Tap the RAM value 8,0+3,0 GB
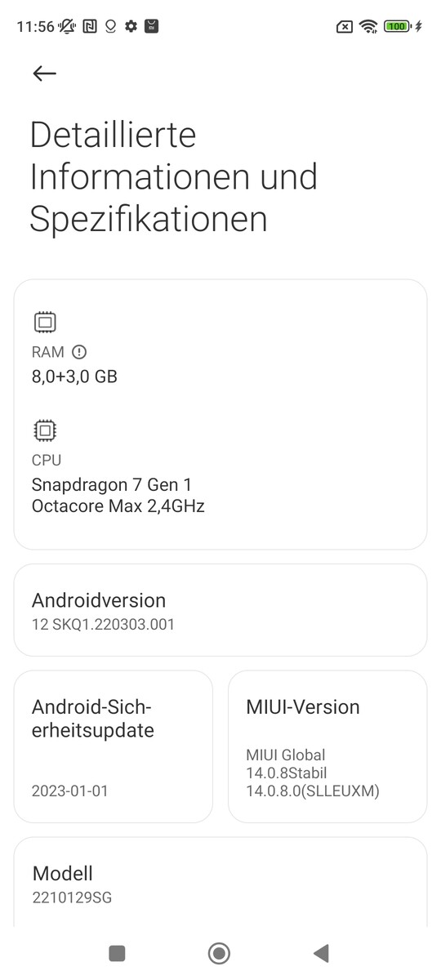Screen dimensions: 441x980 point(74,377)
